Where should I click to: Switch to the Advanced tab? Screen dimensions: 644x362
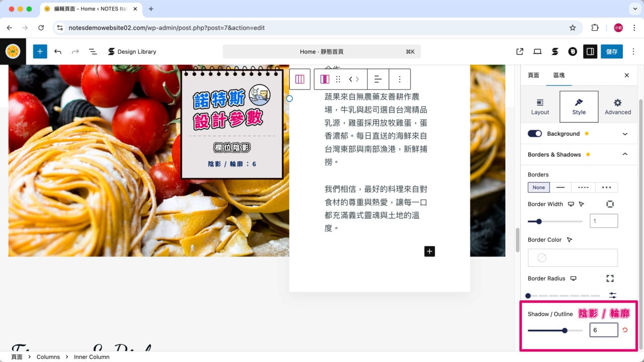pyautogui.click(x=618, y=107)
